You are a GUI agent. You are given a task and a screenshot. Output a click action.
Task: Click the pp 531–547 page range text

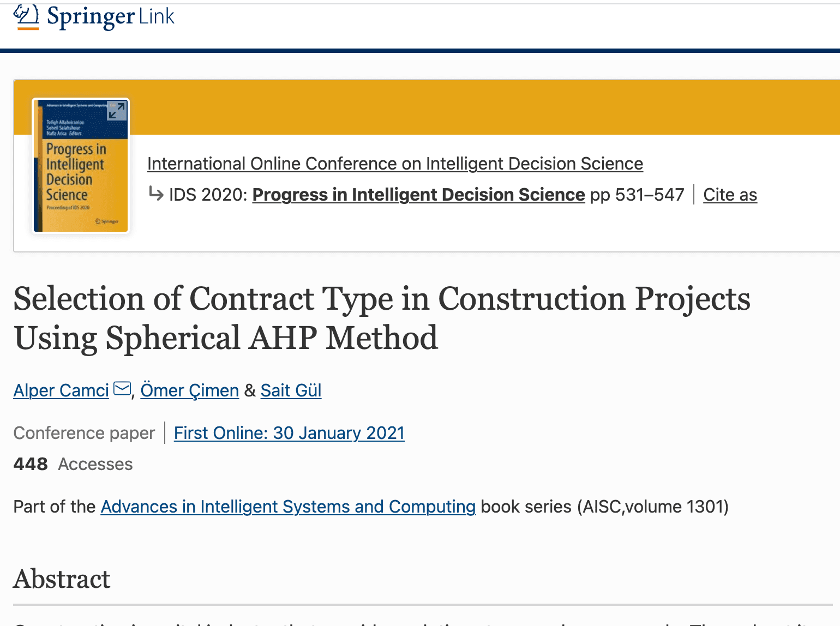[x=635, y=194]
